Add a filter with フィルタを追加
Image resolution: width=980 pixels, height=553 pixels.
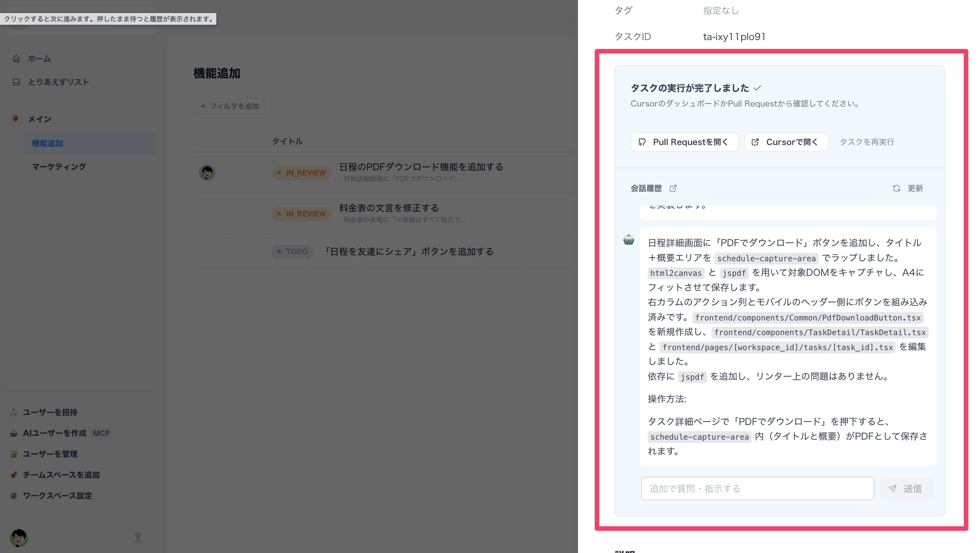pyautogui.click(x=229, y=106)
